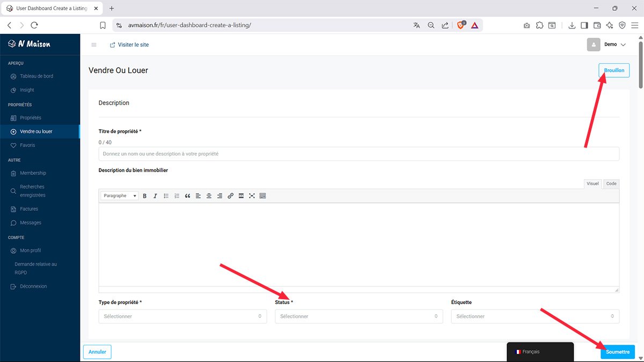The image size is (644, 362).
Task: Center align the description text
Action: coord(209,196)
